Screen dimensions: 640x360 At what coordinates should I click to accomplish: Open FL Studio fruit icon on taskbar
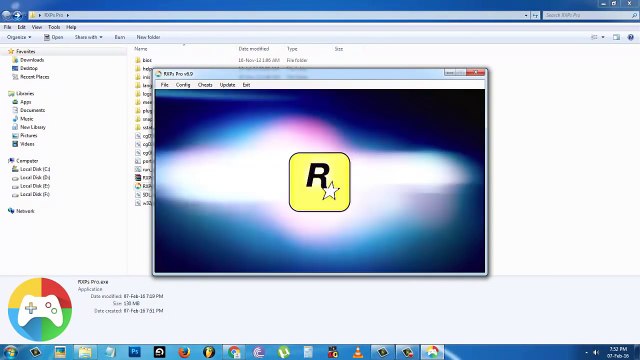(x=209, y=352)
